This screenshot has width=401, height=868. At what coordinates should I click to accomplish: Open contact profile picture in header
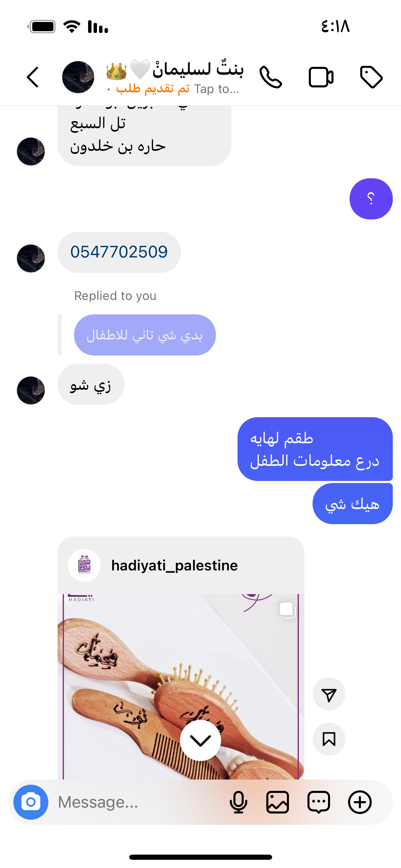[78, 77]
